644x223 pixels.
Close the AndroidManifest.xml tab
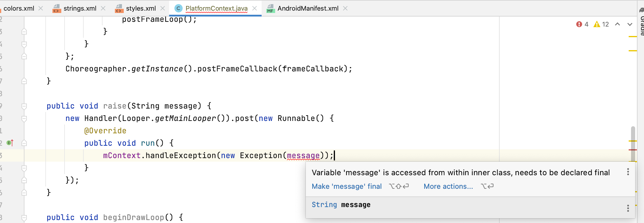(345, 8)
